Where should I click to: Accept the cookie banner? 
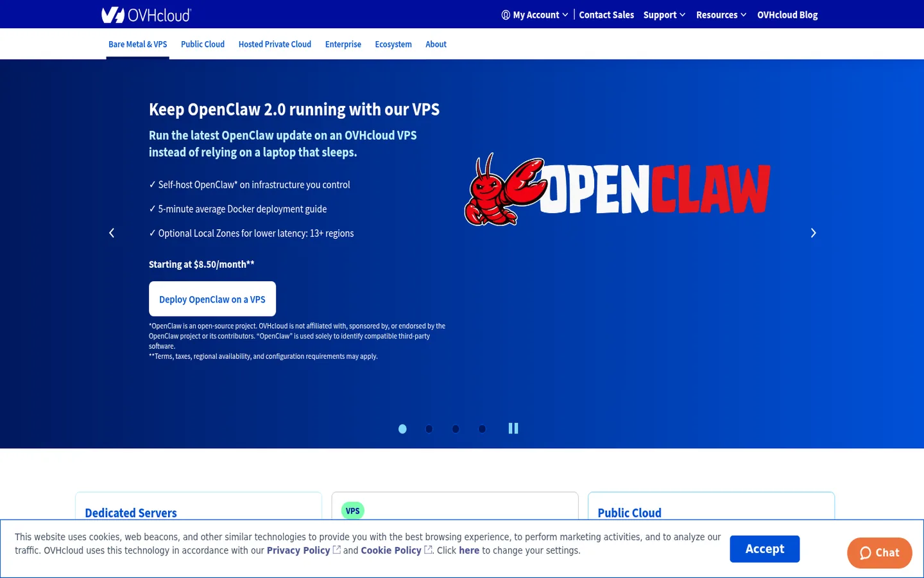pos(765,549)
